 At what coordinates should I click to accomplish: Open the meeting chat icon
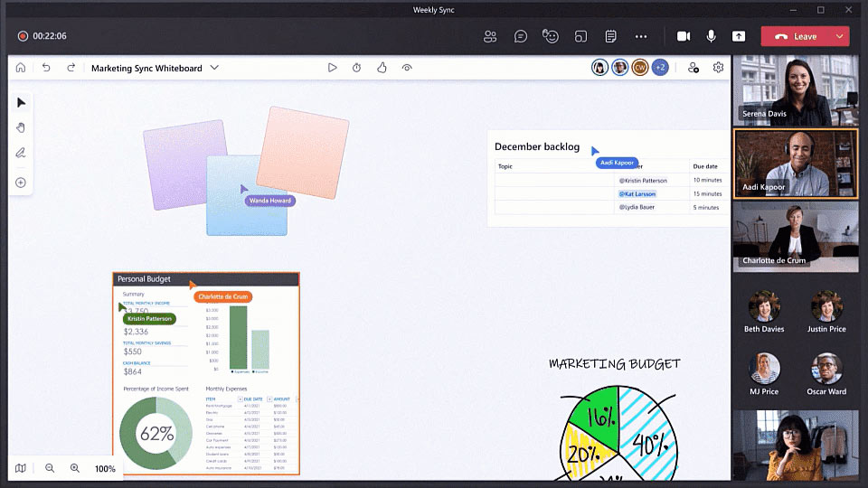[521, 36]
